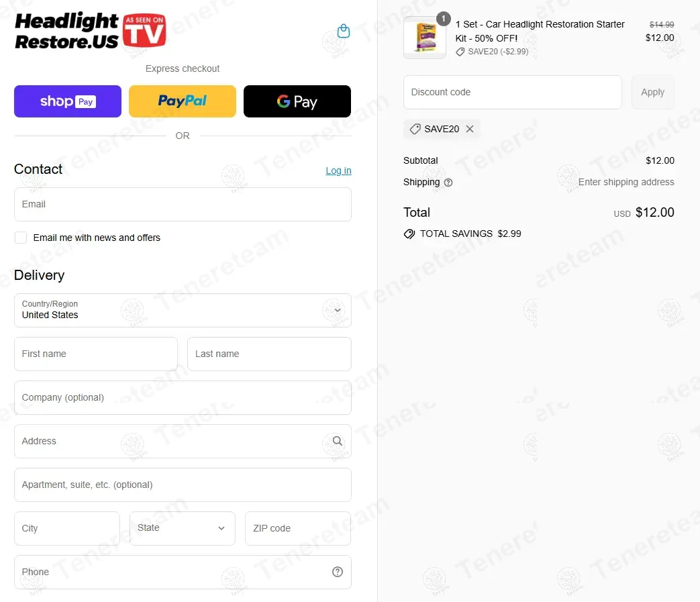Click the total savings tag icon
Viewport: 700px width, 602px height.
tap(409, 234)
